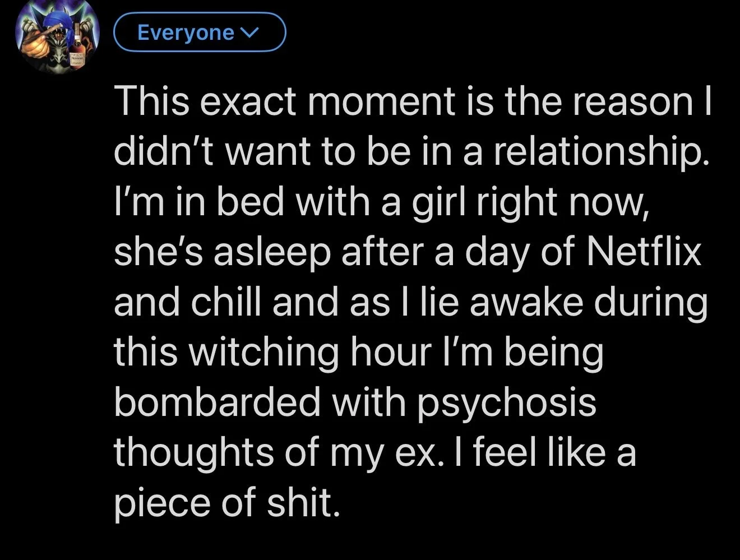Place cursor on the word "Netflix"
This screenshot has width=740, height=560.
click(x=644, y=251)
